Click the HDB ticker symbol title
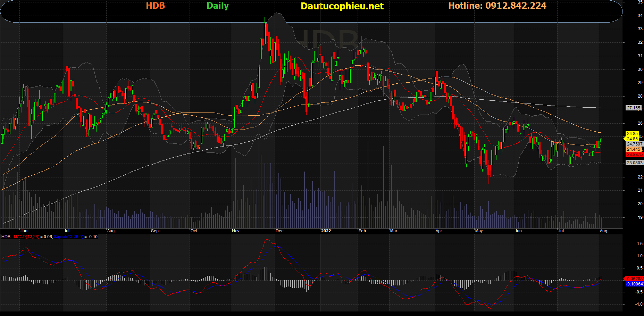This screenshot has height=316, width=644. tap(155, 6)
